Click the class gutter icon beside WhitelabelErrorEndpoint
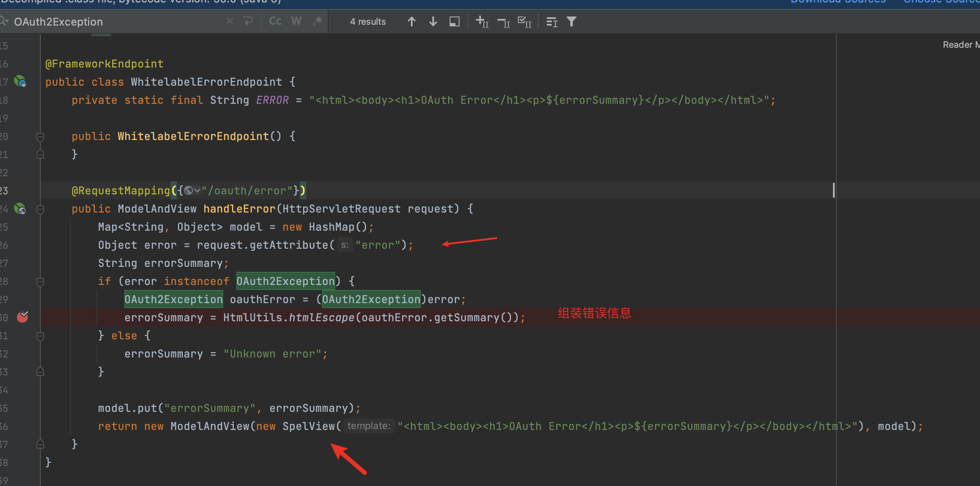The height and width of the screenshot is (486, 980). (20, 82)
